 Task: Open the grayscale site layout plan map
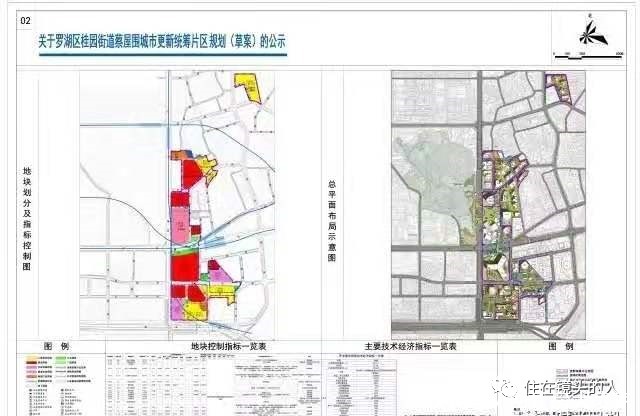tap(488, 205)
